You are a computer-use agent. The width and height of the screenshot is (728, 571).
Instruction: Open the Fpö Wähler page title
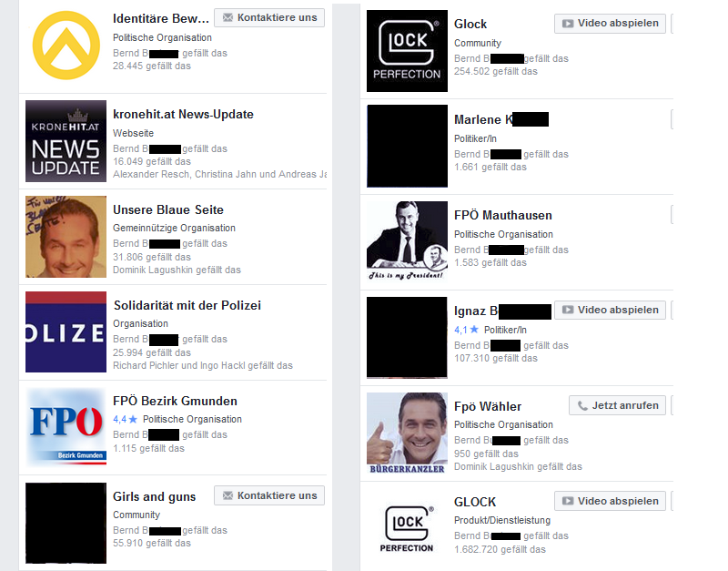[x=488, y=406]
